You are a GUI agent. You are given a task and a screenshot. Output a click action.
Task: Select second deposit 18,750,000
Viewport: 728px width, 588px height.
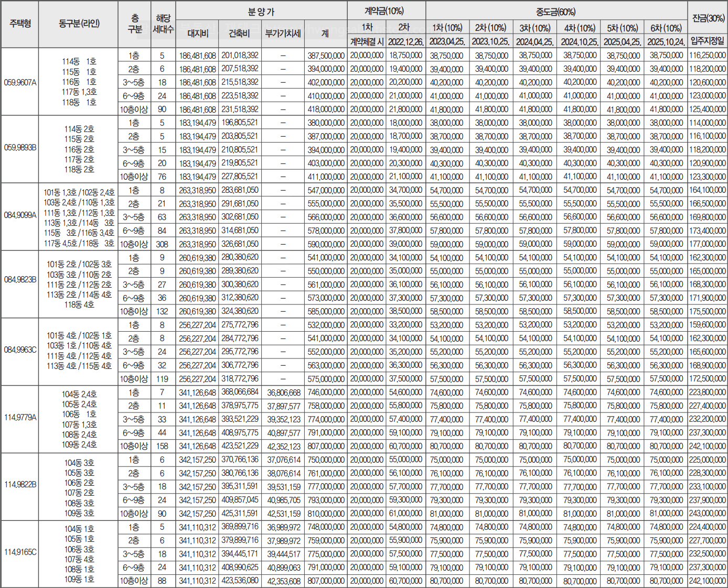(406, 55)
